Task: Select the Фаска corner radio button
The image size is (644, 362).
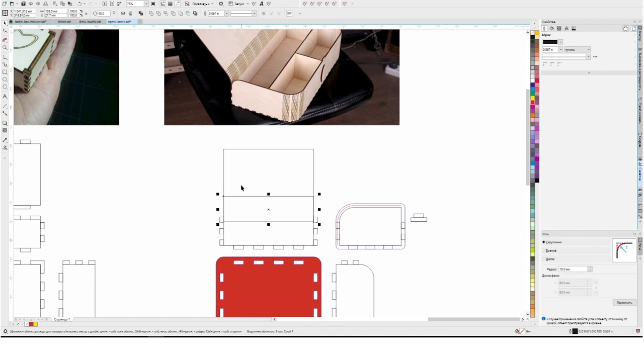Action: tap(544, 259)
